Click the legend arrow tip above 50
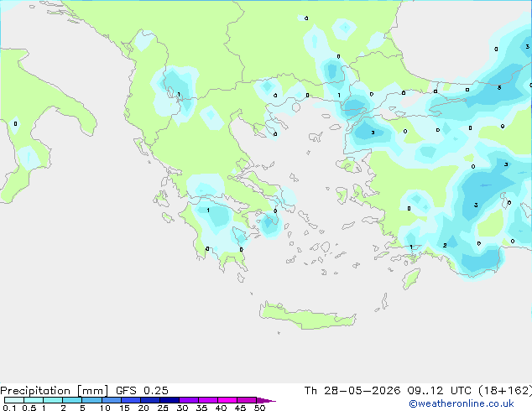Image resolution: width=532 pixels, height=411 pixels. 266,400
